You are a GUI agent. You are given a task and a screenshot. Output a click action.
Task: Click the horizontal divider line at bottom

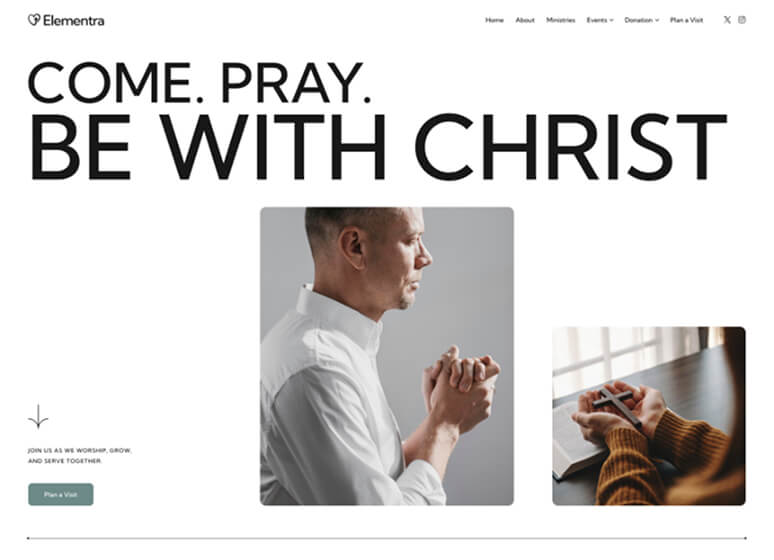pos(387,538)
